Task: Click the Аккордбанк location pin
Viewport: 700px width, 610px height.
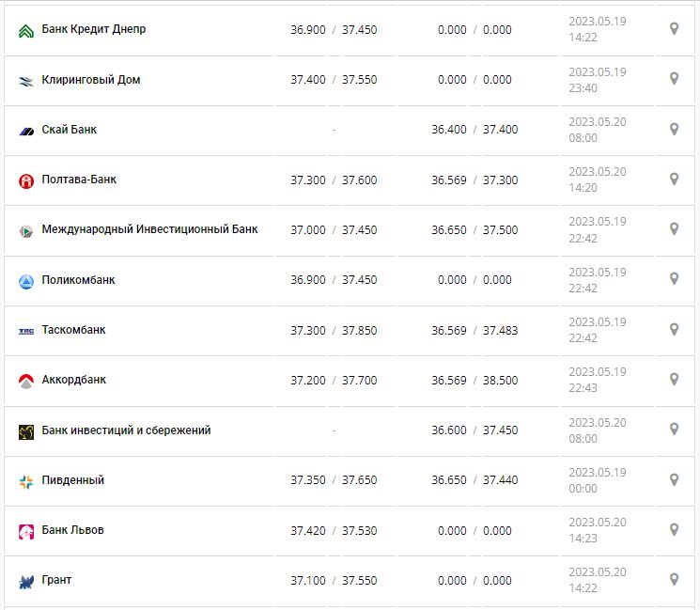Action: (674, 379)
